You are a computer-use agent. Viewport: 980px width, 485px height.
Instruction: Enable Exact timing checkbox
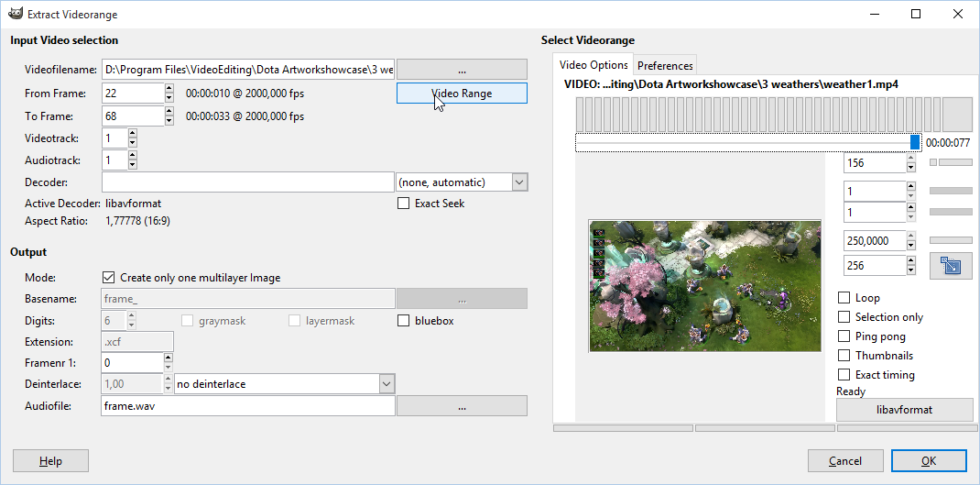(844, 375)
